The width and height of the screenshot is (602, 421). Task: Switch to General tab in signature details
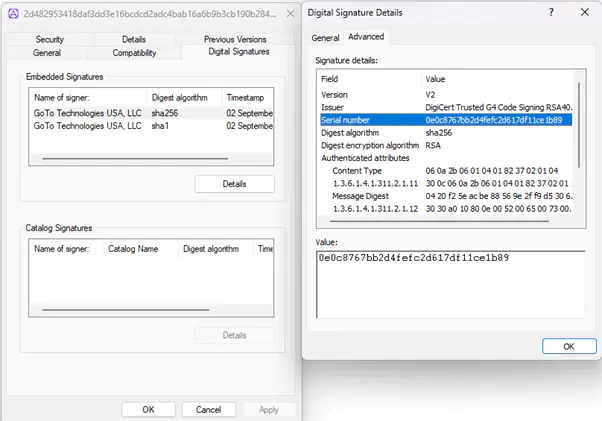[x=325, y=37]
